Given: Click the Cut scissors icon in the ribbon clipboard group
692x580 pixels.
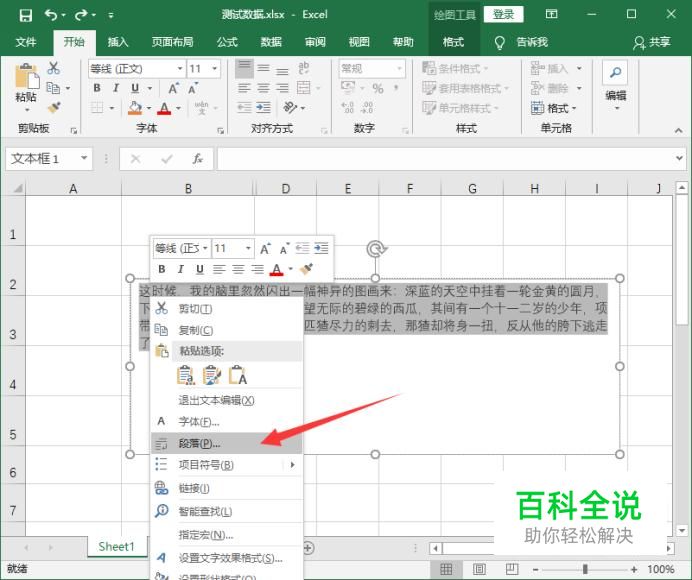Looking at the screenshot, I should pos(53,68).
